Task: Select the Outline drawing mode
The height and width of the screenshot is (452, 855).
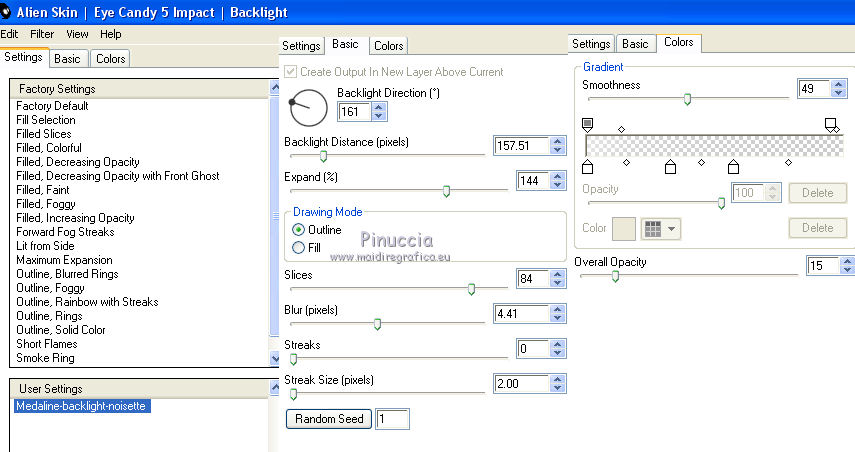Action: (x=298, y=230)
